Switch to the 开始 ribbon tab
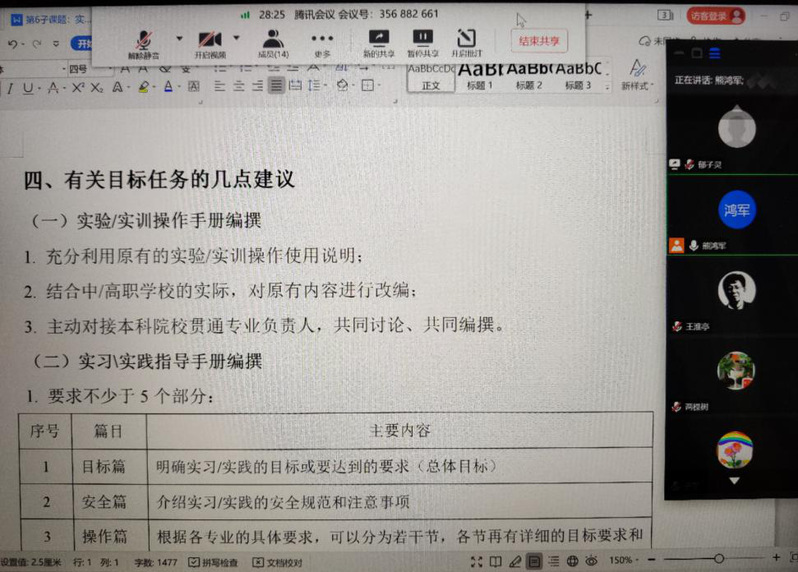Screen dimensions: 798x572 pos(83,44)
